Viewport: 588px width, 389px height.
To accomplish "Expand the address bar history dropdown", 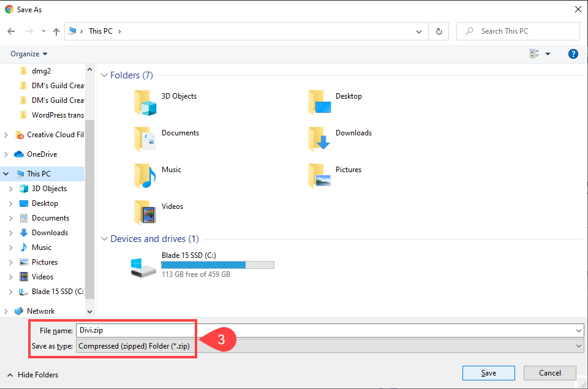I will [x=419, y=31].
